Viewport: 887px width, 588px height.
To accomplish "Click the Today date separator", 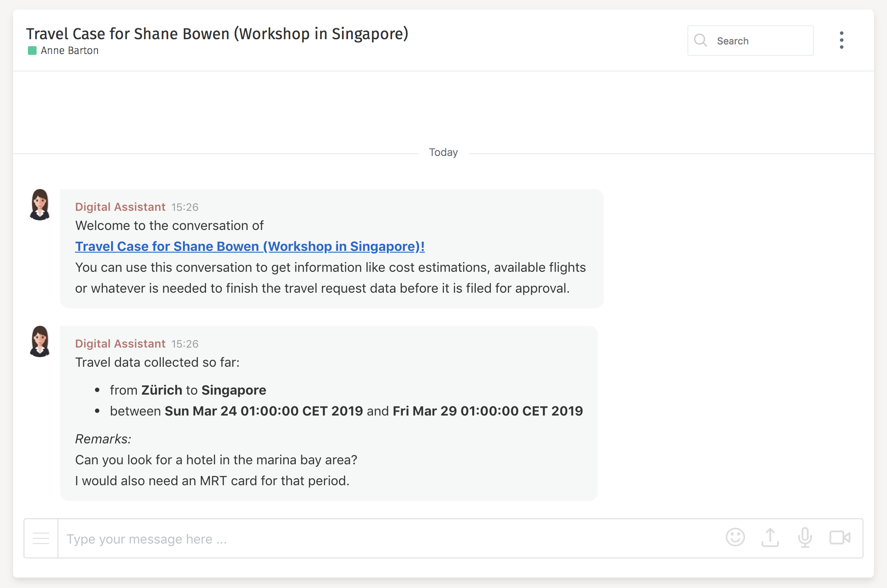I will [443, 152].
